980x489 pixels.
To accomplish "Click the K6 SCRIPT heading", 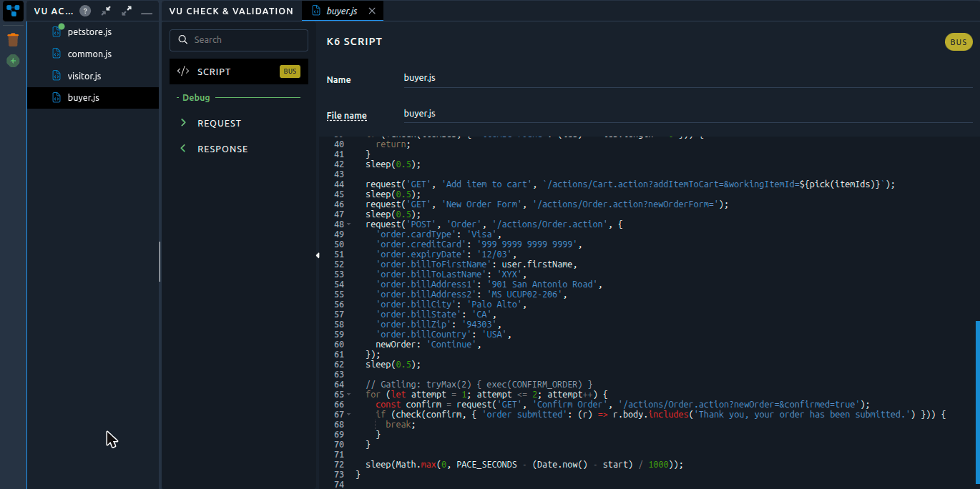I will [x=354, y=42].
